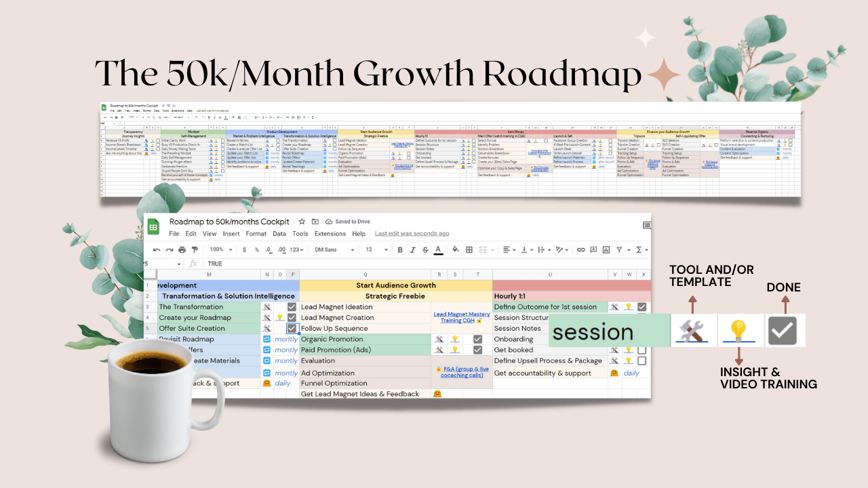Uncheck the Follow Up Sequence done checkbox
868x488 pixels.
tap(292, 328)
